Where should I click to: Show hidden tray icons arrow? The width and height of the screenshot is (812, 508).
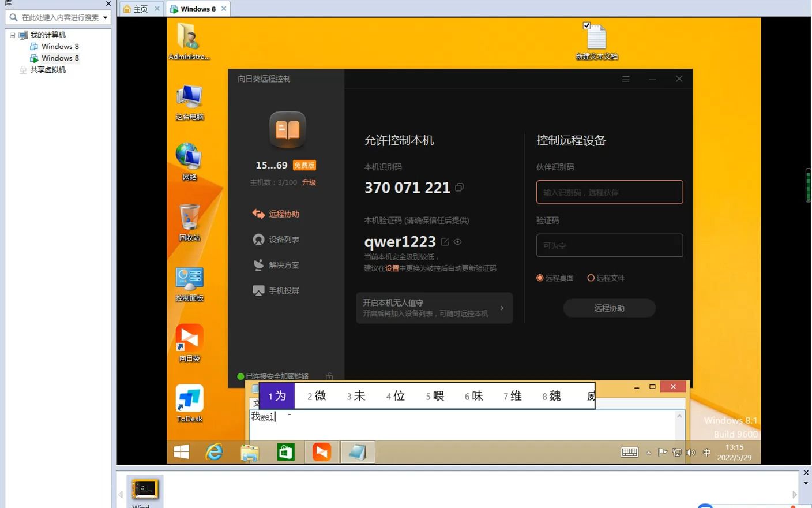tap(649, 453)
